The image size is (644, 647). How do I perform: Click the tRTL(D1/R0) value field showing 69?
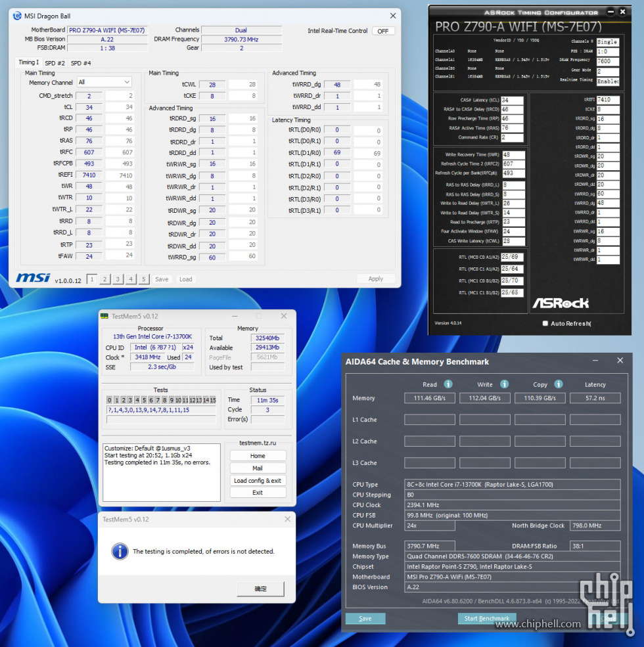[337, 152]
